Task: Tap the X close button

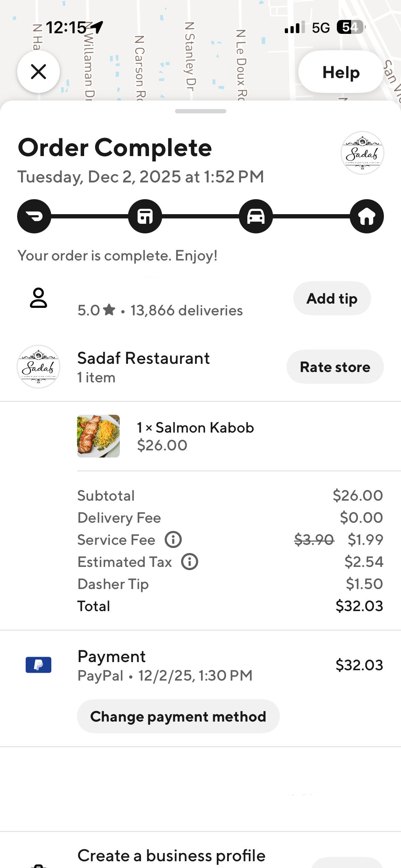Action: click(38, 72)
